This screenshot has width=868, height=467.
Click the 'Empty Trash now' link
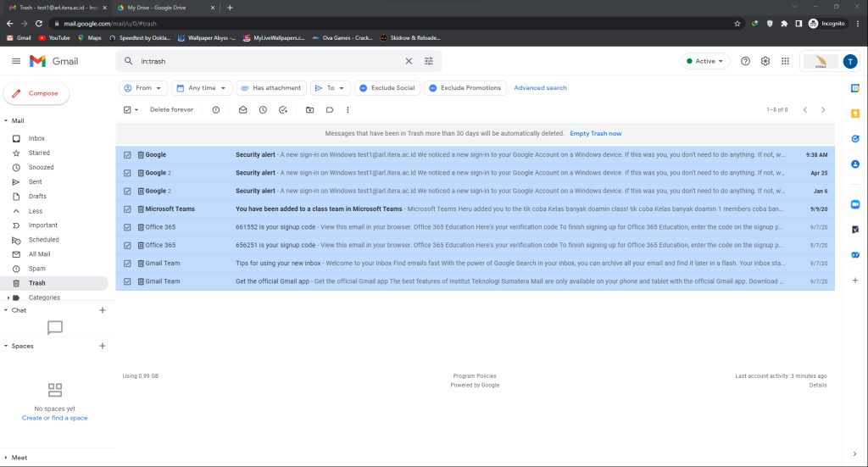coord(595,133)
